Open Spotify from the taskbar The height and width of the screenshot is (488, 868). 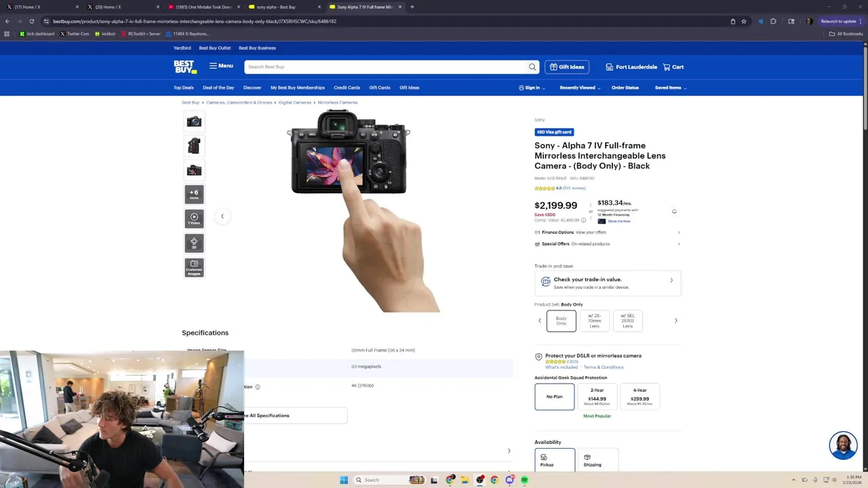524,480
